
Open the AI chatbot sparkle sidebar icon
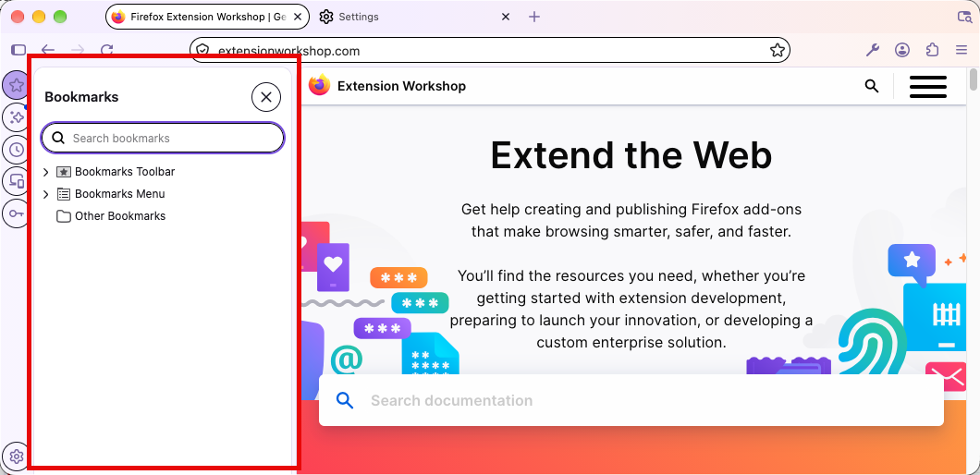[x=17, y=116]
